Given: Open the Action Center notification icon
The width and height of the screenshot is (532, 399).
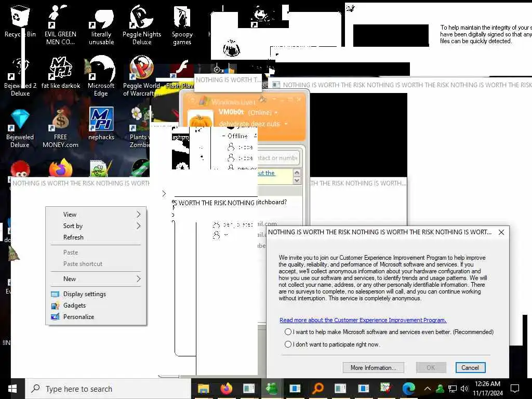Looking at the screenshot, I should [x=515, y=389].
